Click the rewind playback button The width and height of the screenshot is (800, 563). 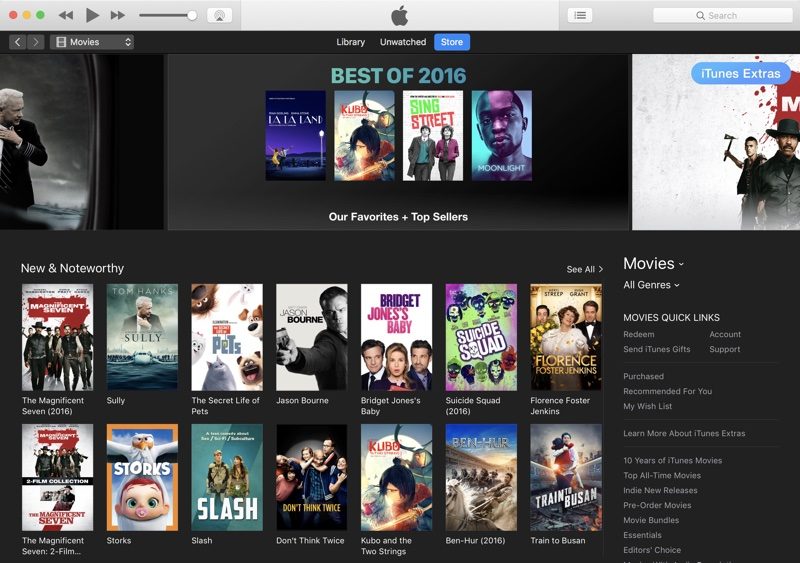pyautogui.click(x=66, y=15)
